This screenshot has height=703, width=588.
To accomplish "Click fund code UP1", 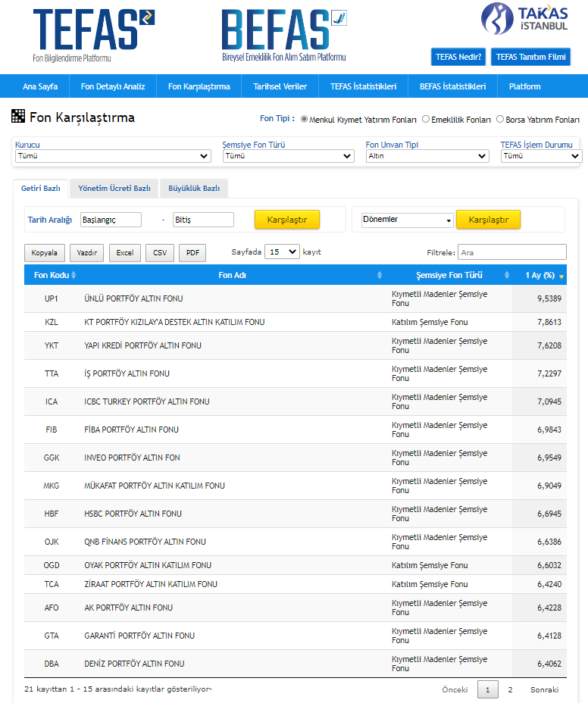I will (51, 298).
